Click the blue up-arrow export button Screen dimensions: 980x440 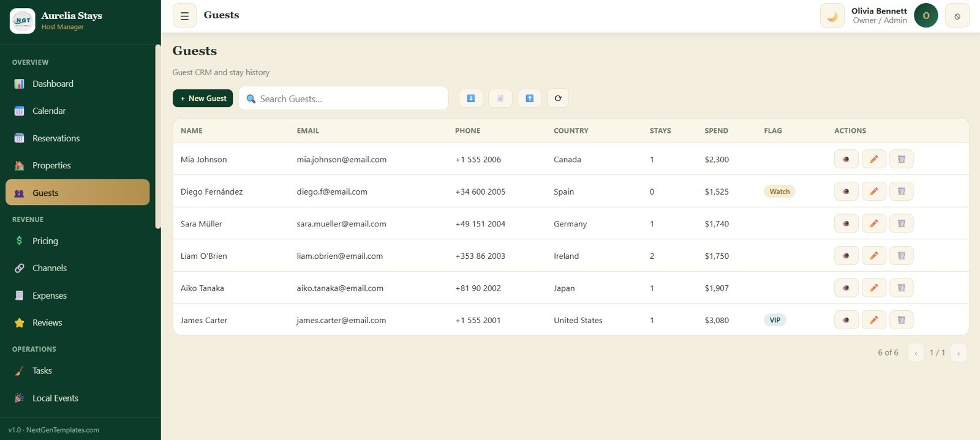point(530,99)
